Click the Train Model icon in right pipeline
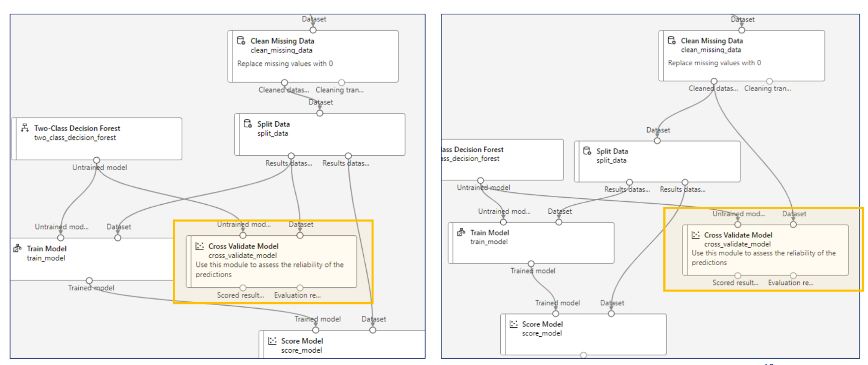The height and width of the screenshot is (365, 868). point(461,232)
